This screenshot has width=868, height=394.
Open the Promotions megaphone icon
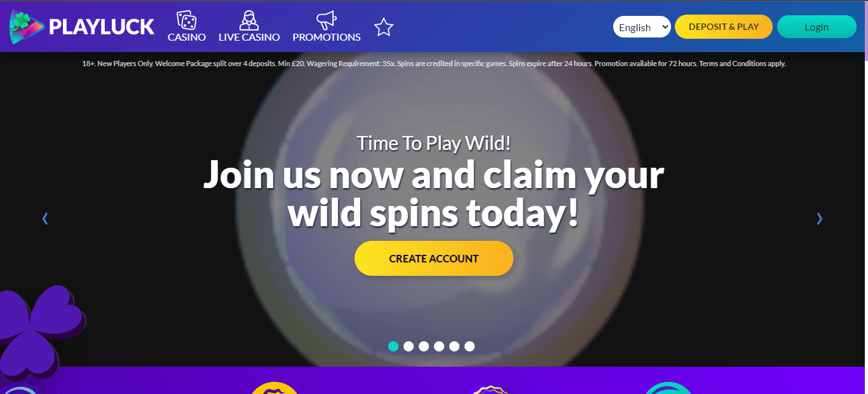click(x=326, y=20)
